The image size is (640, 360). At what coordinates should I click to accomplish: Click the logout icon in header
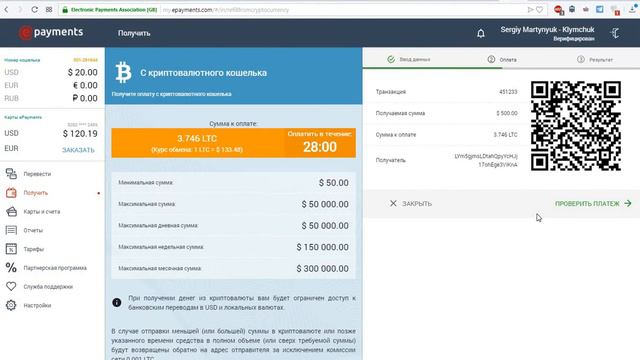click(x=615, y=33)
